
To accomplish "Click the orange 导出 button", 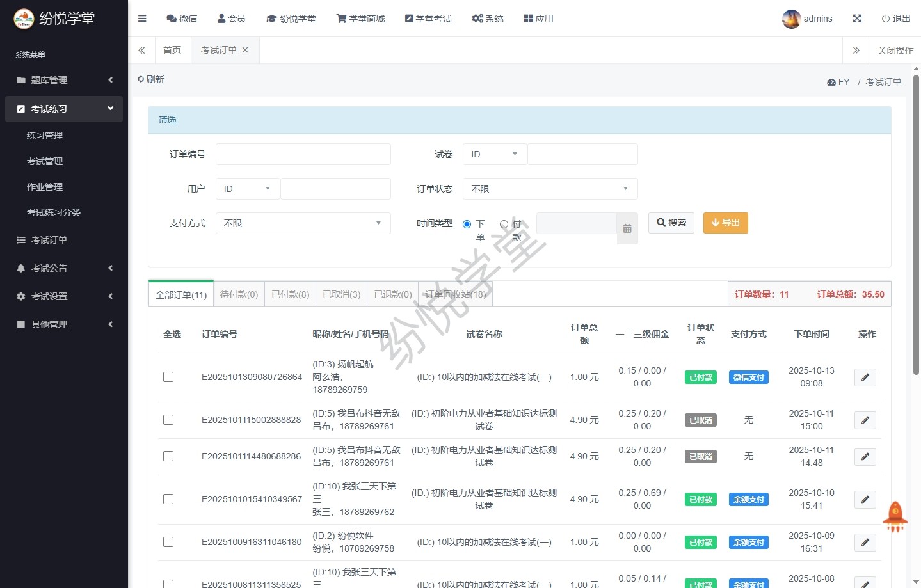I will pyautogui.click(x=725, y=223).
